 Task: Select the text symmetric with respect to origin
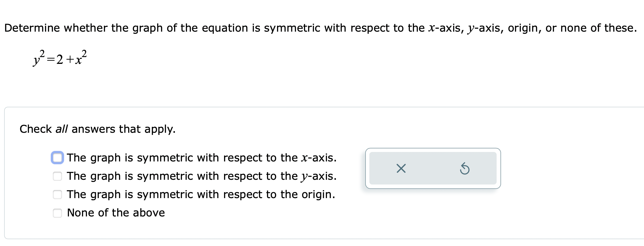(201, 195)
